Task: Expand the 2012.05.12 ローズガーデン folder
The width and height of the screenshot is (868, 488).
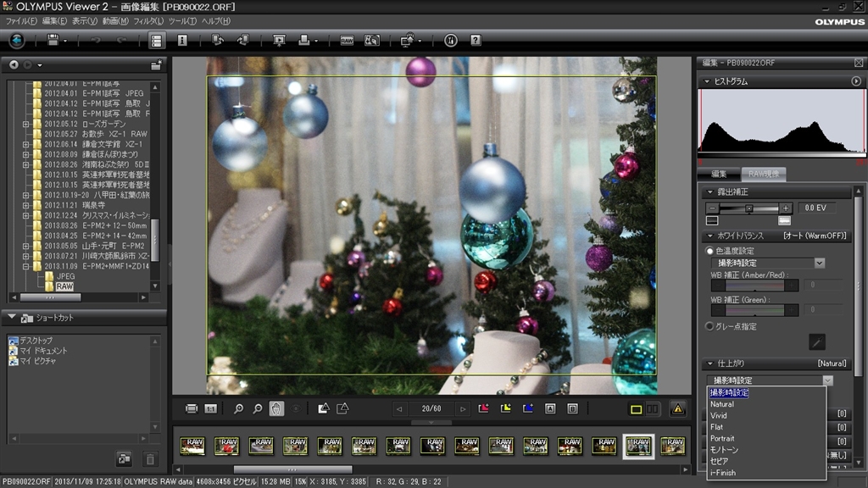Action: (25, 124)
